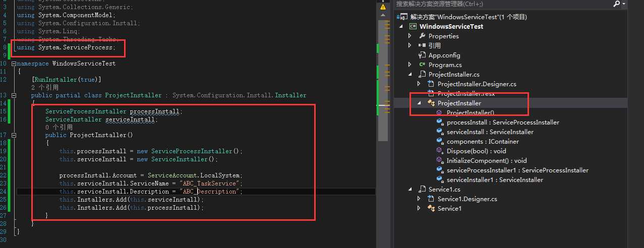Click 'this.Installers.Add(this.processInstall);' line
This screenshot has height=248, width=644.
coord(132,208)
